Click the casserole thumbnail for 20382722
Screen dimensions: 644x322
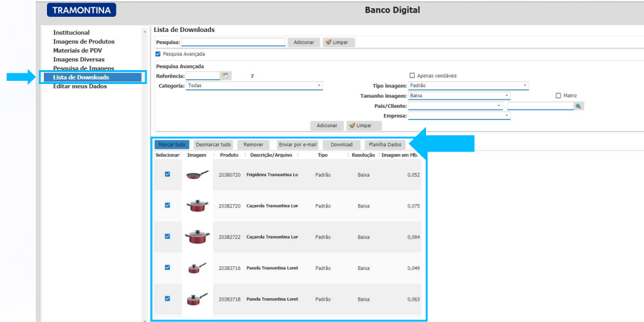point(197,237)
